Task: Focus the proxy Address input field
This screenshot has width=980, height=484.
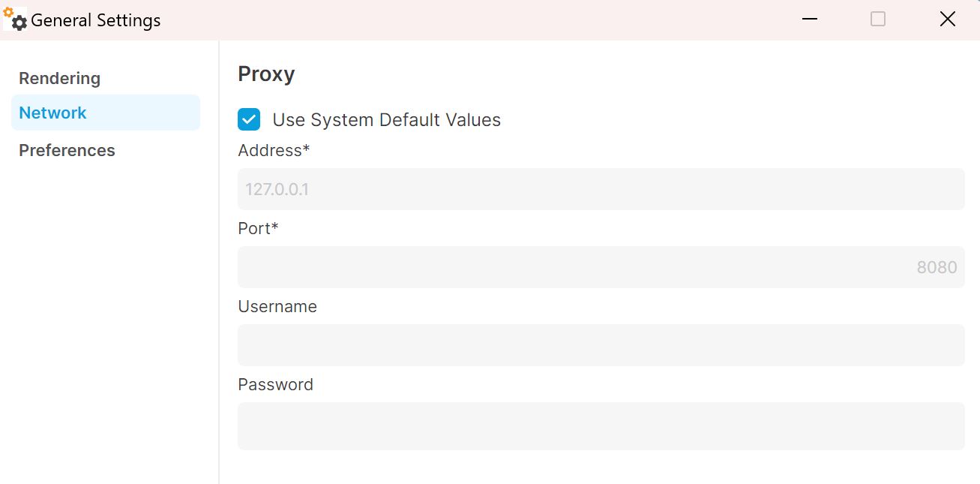Action: click(601, 189)
